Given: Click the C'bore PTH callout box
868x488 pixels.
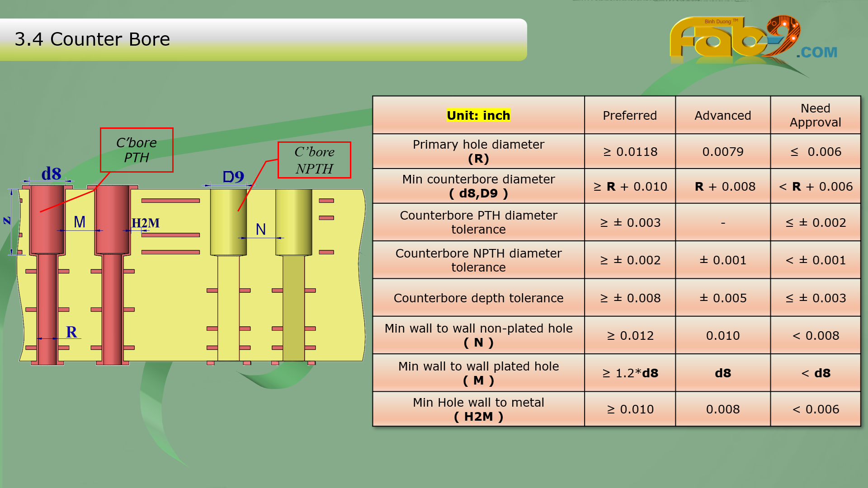Looking at the screenshot, I should [x=137, y=150].
